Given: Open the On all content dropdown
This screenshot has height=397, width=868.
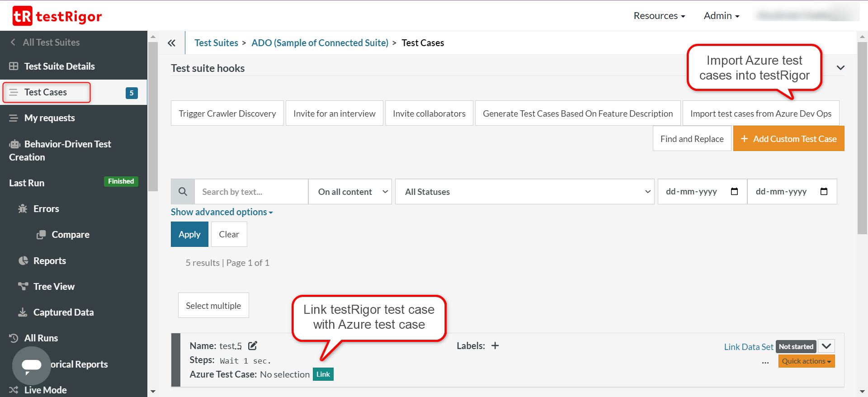Looking at the screenshot, I should coord(350,192).
